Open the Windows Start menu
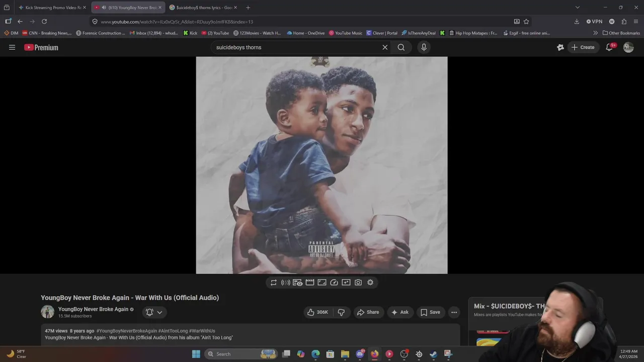644x362 pixels. [x=196, y=354]
